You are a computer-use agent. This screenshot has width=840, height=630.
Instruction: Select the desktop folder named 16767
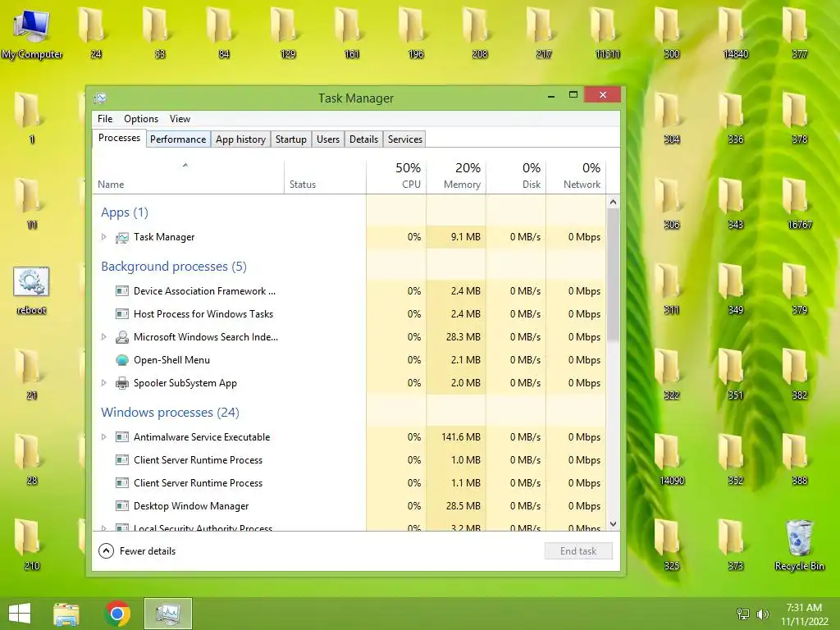coord(799,204)
